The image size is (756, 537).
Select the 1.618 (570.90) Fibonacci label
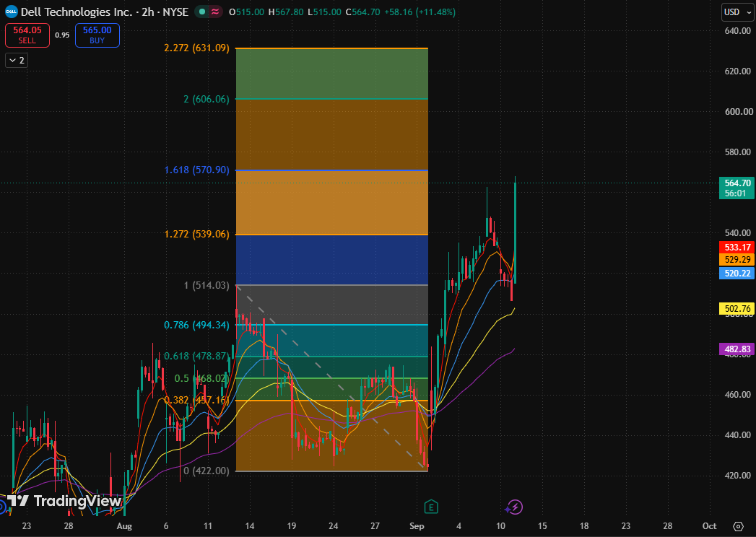pos(196,170)
